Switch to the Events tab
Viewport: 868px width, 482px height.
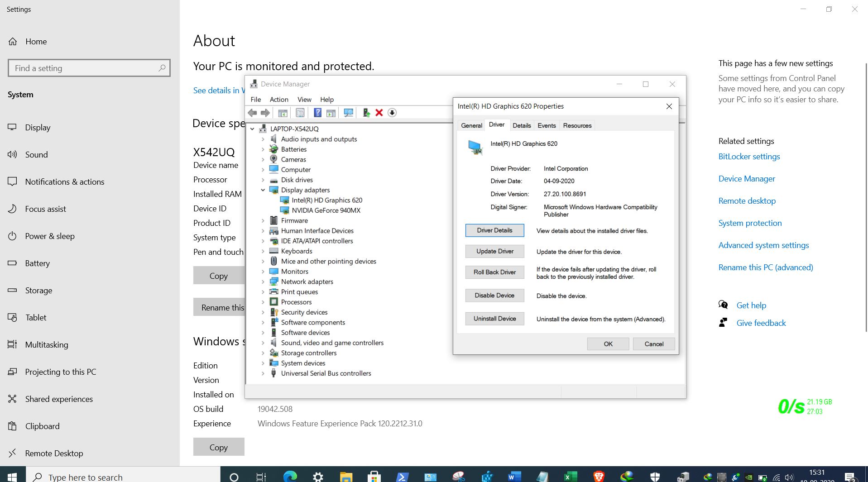[x=547, y=125]
